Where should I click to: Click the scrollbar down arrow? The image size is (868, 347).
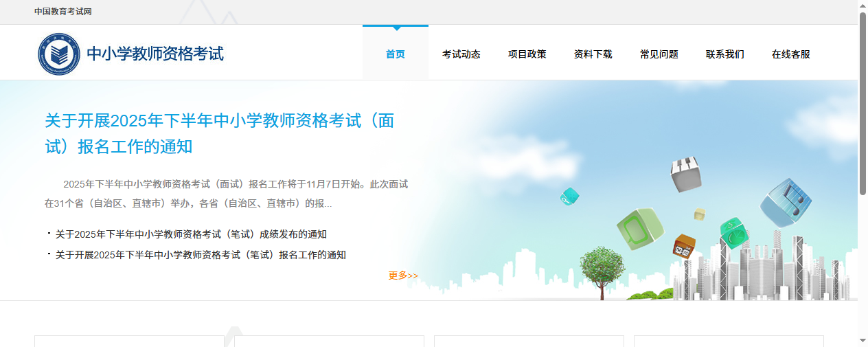click(863, 340)
